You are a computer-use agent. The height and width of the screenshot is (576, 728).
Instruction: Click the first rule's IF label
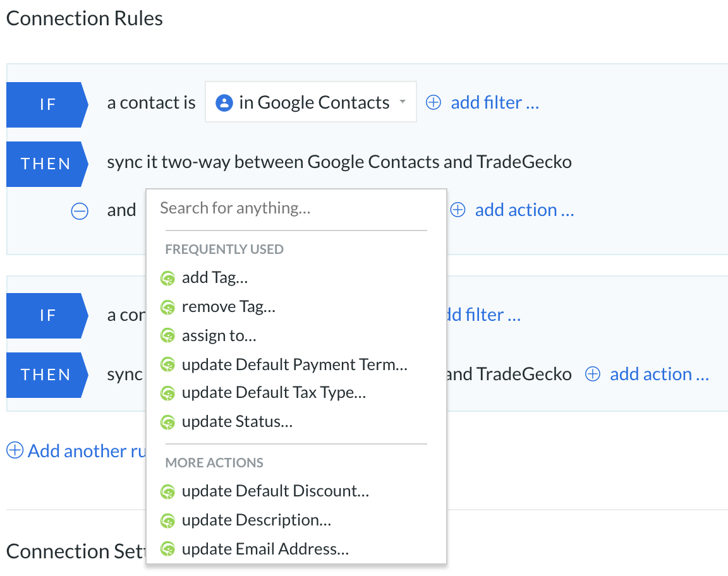coord(47,104)
